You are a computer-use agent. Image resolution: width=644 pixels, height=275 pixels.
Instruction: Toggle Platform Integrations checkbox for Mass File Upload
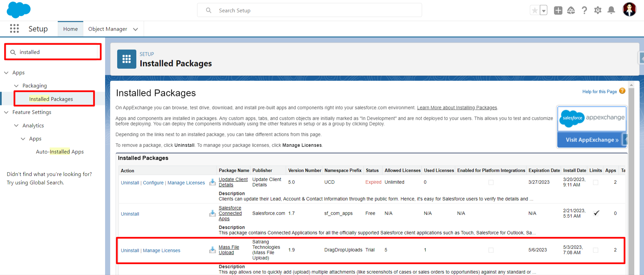click(x=491, y=250)
